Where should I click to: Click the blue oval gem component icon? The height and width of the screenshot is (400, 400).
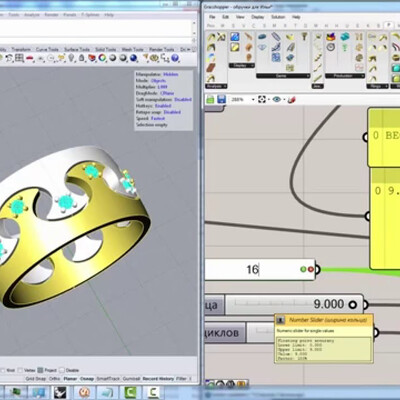point(263,37)
